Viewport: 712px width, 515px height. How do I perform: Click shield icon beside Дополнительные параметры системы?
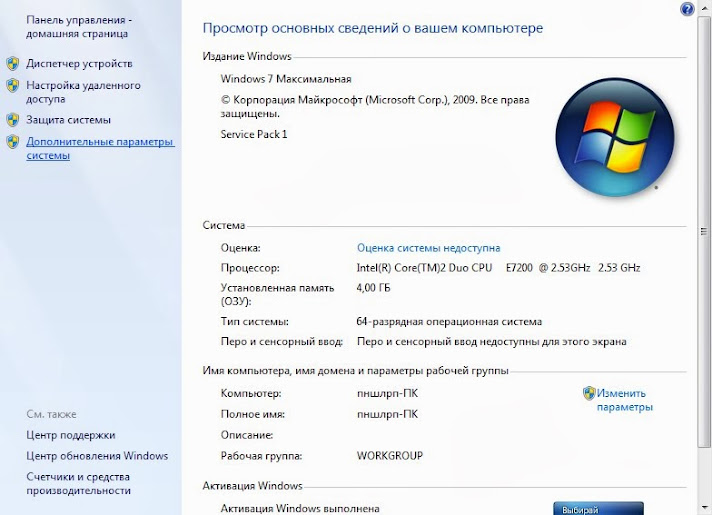pyautogui.click(x=13, y=142)
